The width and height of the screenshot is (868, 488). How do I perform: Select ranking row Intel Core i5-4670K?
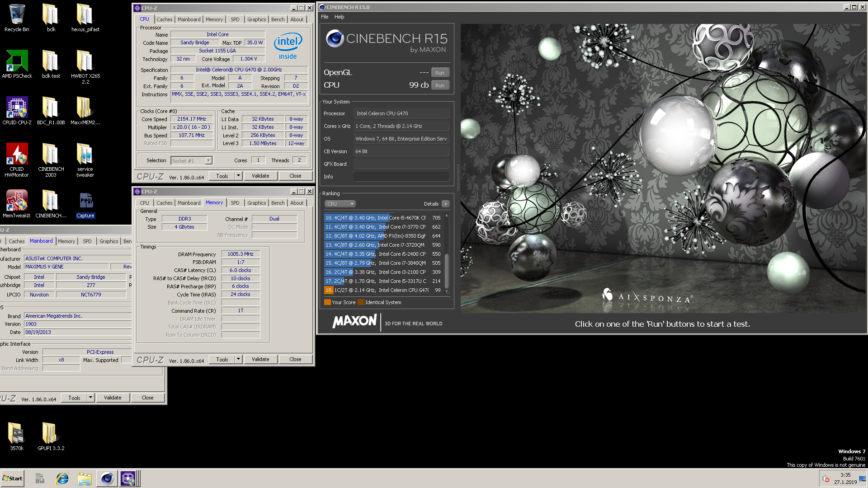[x=383, y=218]
